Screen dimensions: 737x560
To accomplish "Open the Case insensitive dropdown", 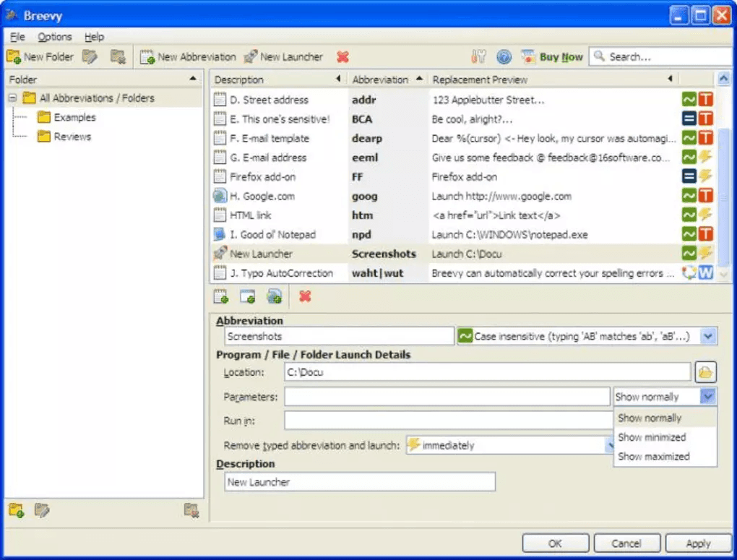I will click(708, 337).
